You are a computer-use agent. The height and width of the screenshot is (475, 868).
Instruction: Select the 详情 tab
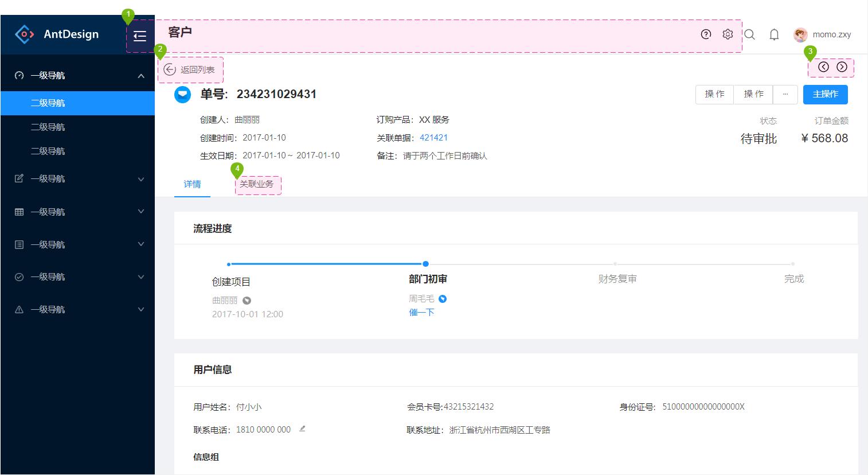click(192, 184)
